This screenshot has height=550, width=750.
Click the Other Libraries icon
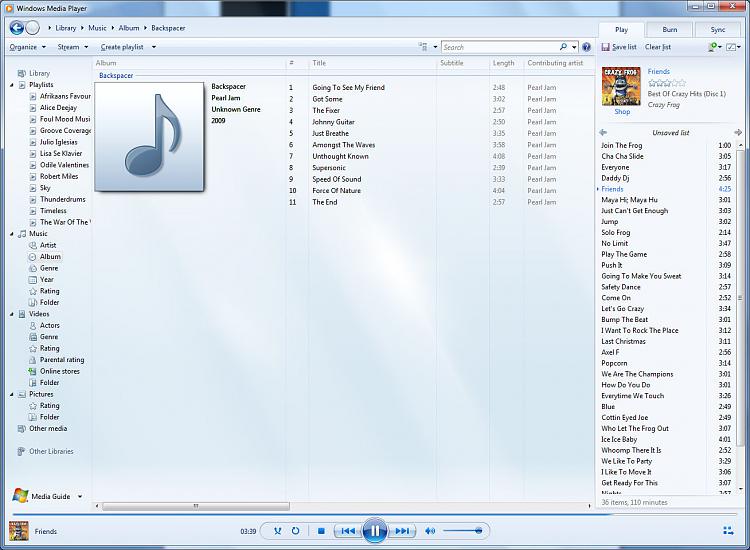click(x=21, y=451)
